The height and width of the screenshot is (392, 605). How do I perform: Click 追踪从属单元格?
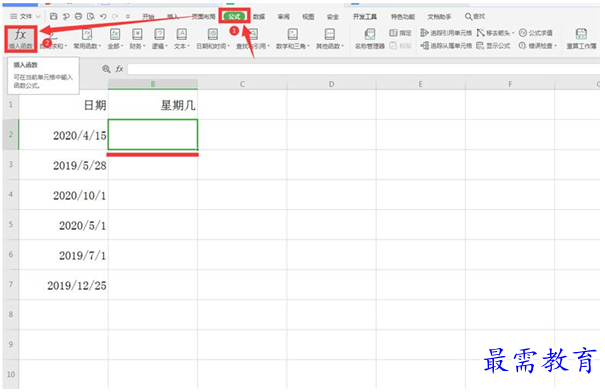[x=446, y=46]
